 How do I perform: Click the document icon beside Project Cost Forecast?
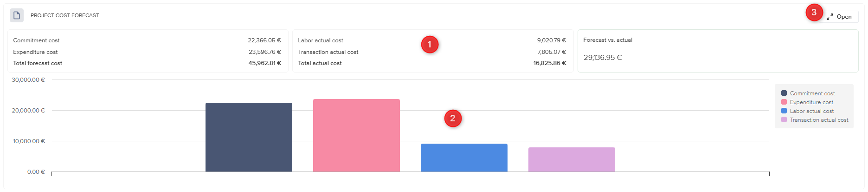(x=17, y=15)
